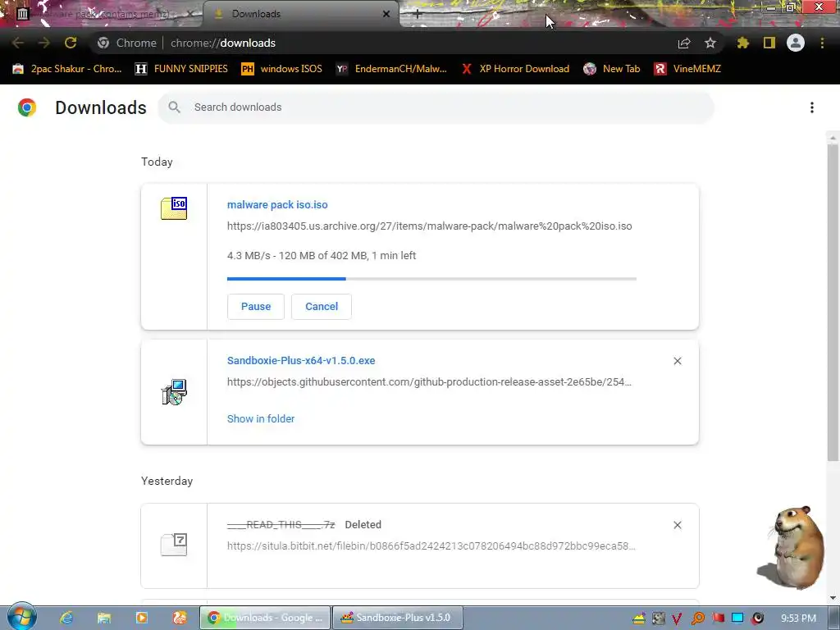The image size is (840, 630).
Task: Open Windows Explorer from the taskbar
Action: [104, 618]
